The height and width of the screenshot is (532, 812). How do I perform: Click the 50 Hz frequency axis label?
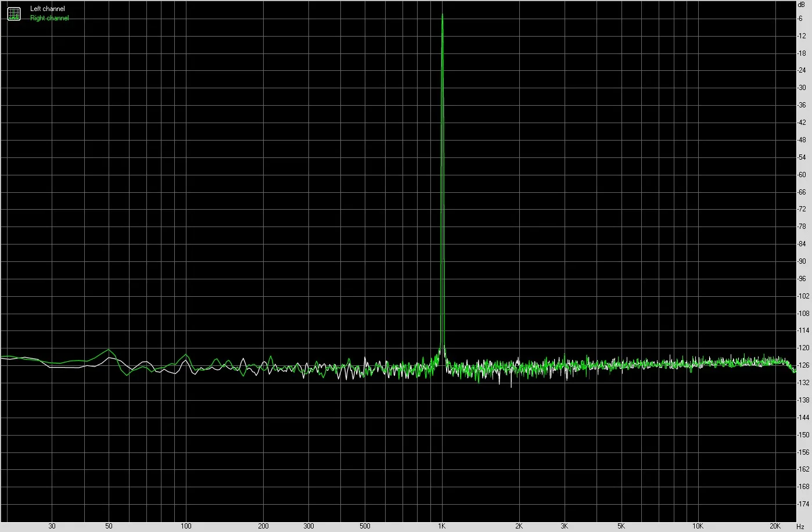tap(109, 526)
